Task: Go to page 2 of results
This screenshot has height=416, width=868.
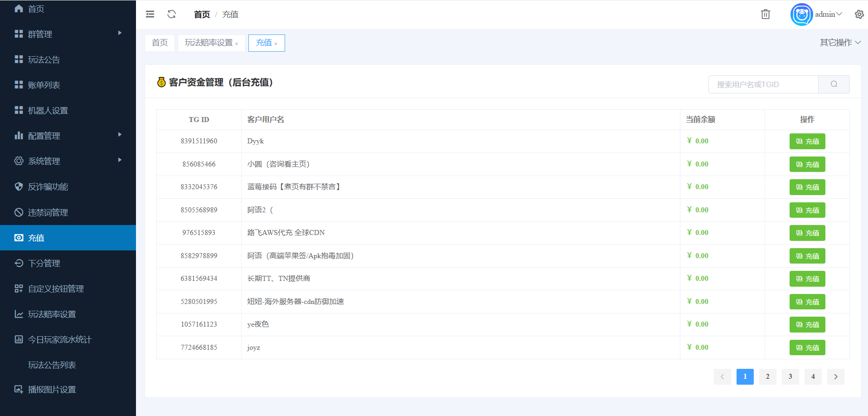Action: [767, 377]
